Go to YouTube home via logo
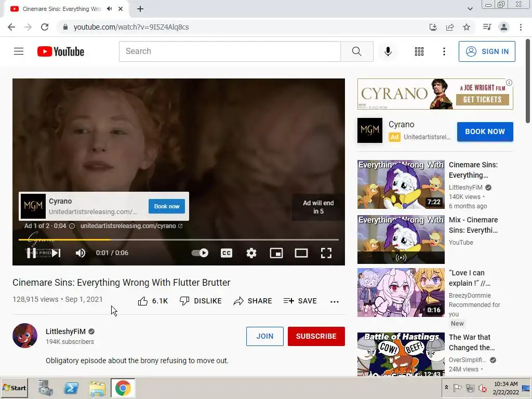This screenshot has width=532, height=399. pos(61,51)
